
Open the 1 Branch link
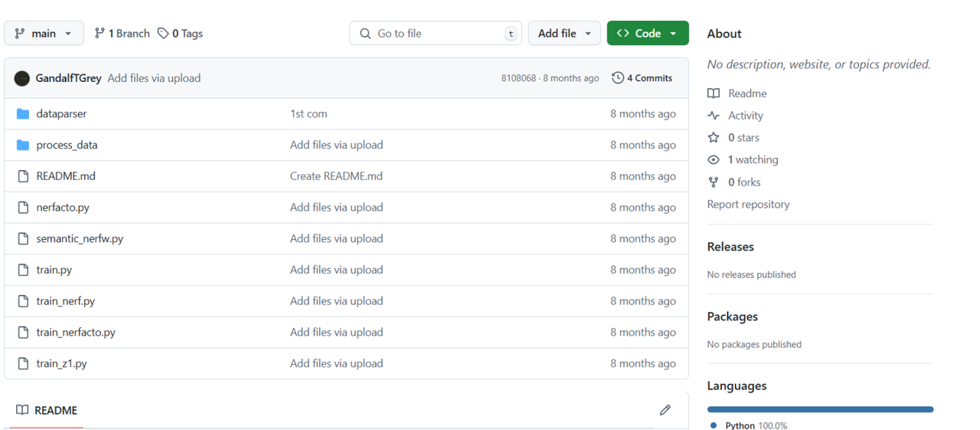click(122, 34)
